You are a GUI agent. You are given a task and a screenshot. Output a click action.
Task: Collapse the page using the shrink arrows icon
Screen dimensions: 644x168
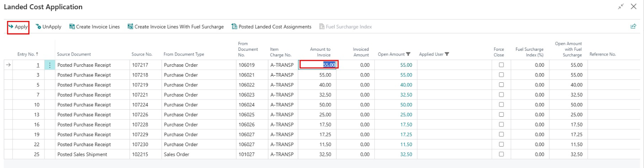coord(620,7)
